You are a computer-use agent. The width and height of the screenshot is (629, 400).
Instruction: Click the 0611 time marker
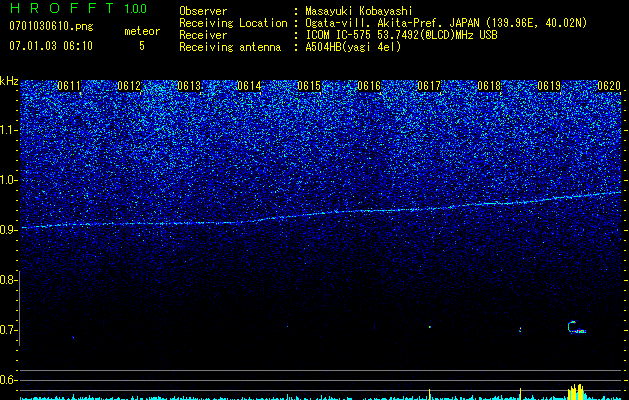[x=69, y=86]
